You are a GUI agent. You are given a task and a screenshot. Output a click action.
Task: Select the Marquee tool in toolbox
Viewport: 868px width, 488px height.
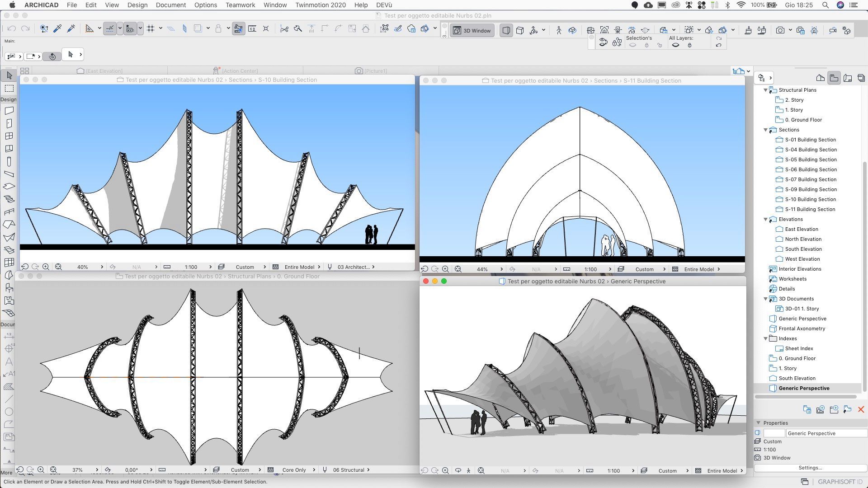coord(9,88)
